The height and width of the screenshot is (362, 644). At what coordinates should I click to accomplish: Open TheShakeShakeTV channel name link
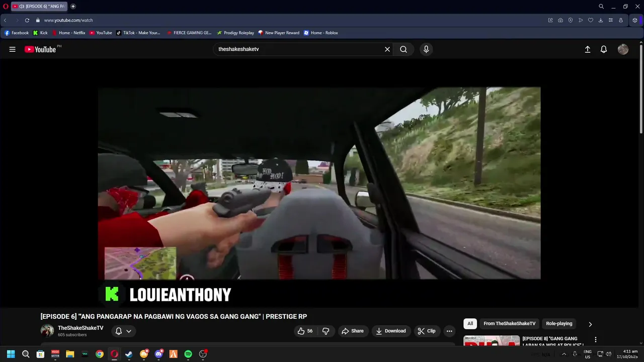click(x=80, y=328)
